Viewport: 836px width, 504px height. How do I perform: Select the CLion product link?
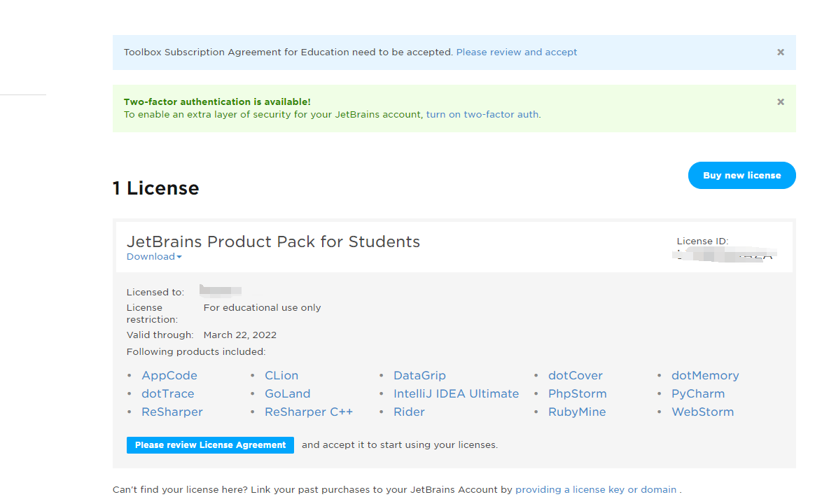[281, 376]
